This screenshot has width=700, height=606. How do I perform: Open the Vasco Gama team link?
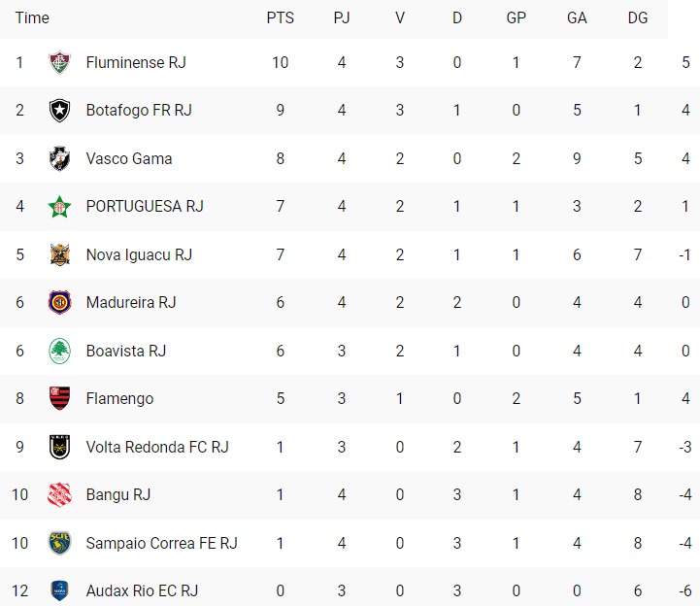pos(129,158)
